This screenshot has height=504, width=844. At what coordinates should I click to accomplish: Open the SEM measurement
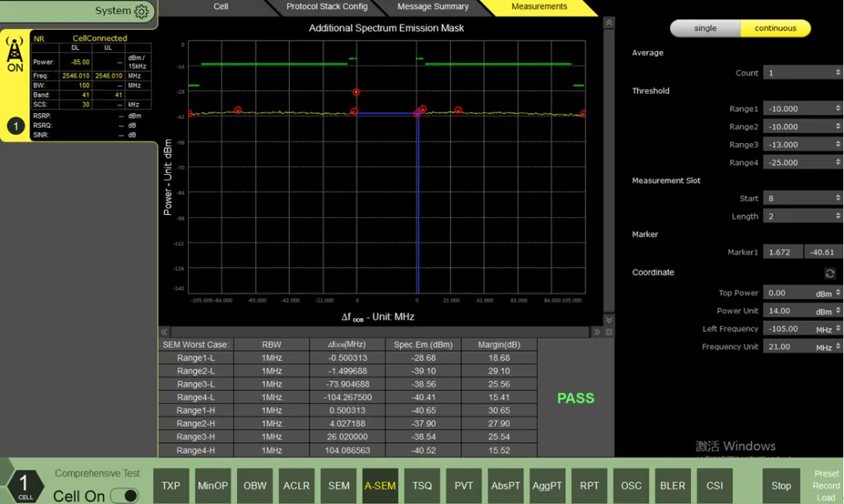click(338, 486)
